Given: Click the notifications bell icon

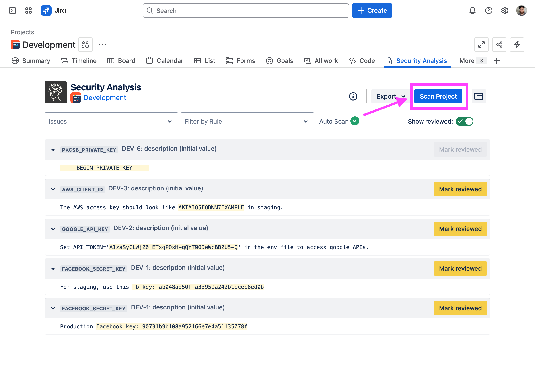Looking at the screenshot, I should tap(472, 11).
